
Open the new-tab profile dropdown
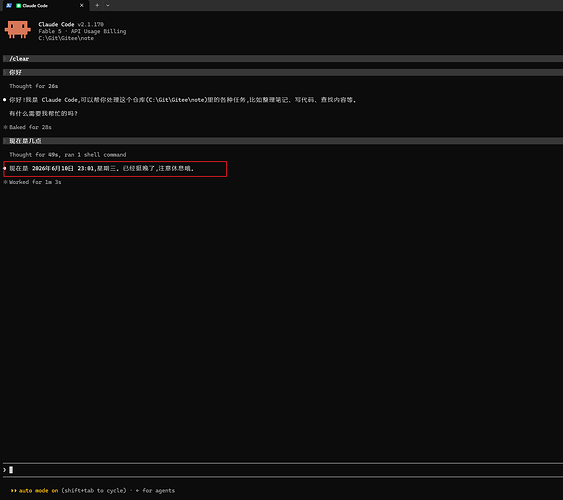point(108,5)
